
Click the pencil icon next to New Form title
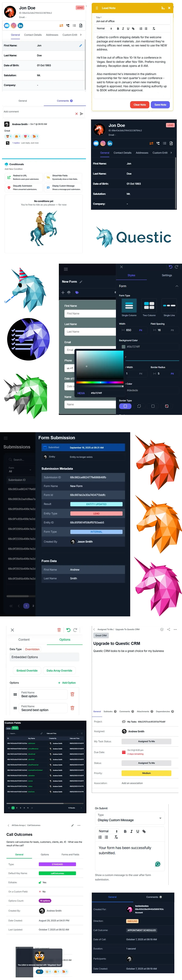pos(81,282)
